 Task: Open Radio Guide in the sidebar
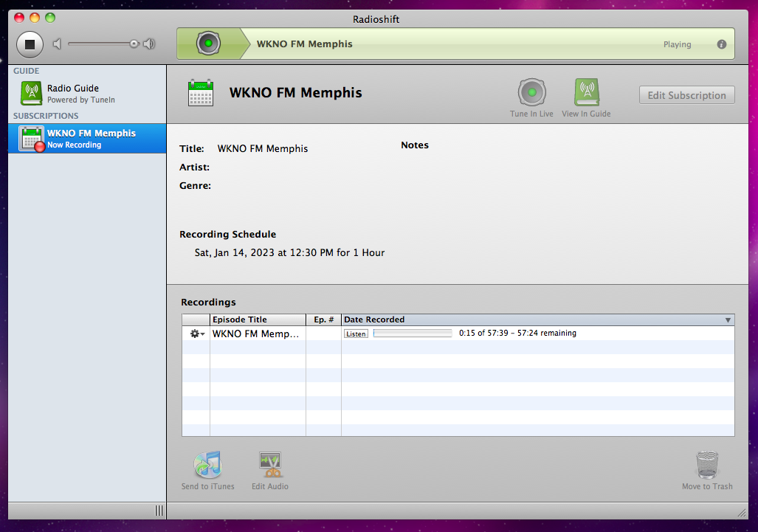pos(87,93)
